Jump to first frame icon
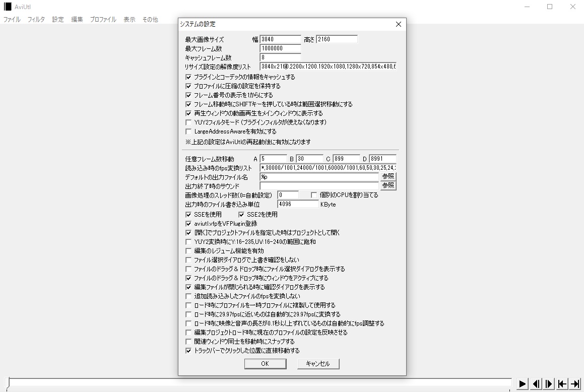 pos(562,384)
